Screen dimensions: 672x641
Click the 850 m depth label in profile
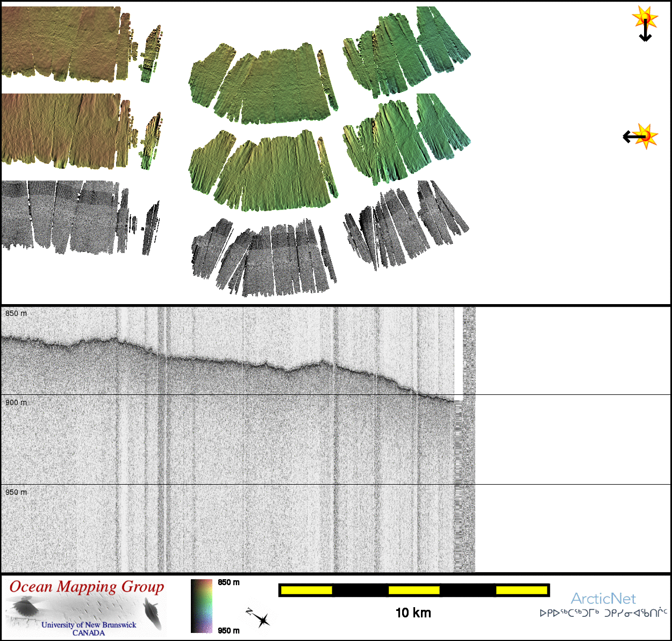[x=16, y=313]
